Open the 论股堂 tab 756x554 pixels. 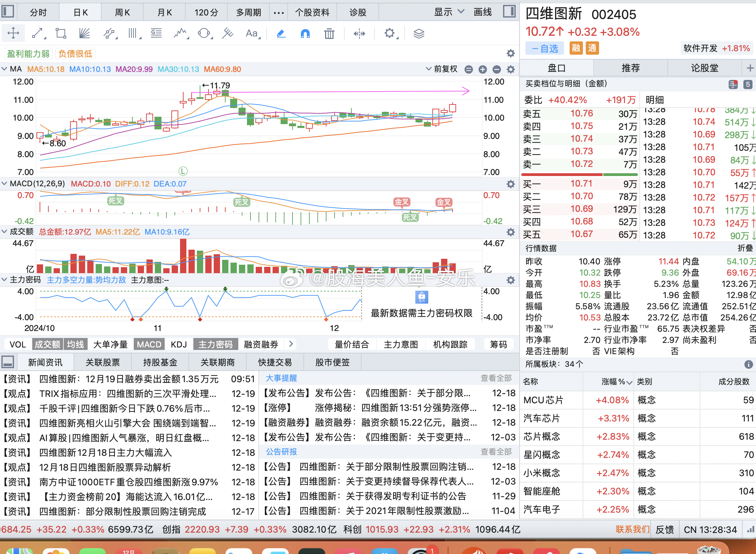(705, 68)
